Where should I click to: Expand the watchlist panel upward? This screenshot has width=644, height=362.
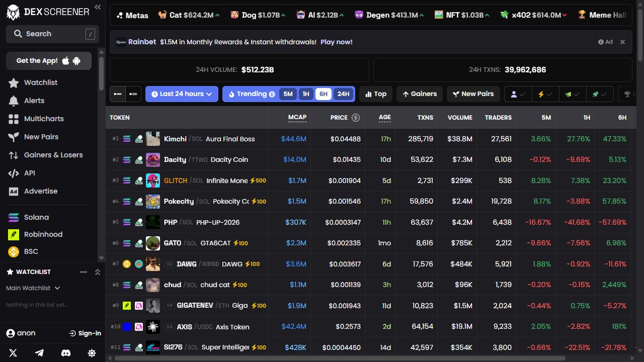click(98, 272)
